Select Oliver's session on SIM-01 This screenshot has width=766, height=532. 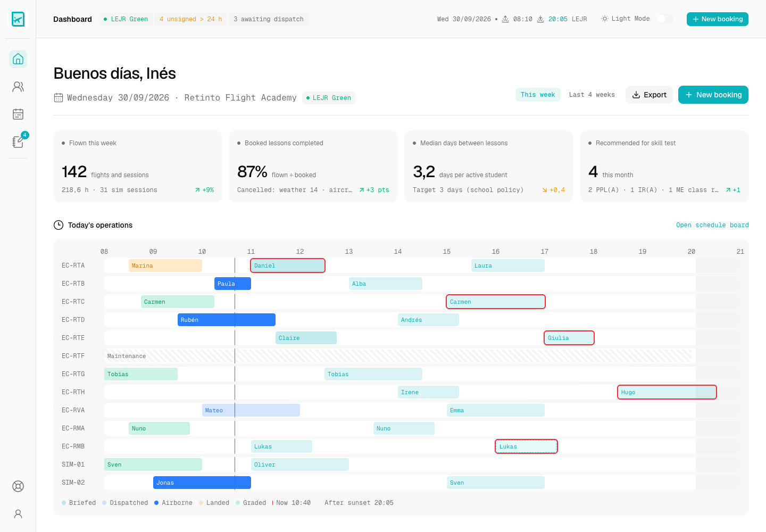[x=300, y=464]
